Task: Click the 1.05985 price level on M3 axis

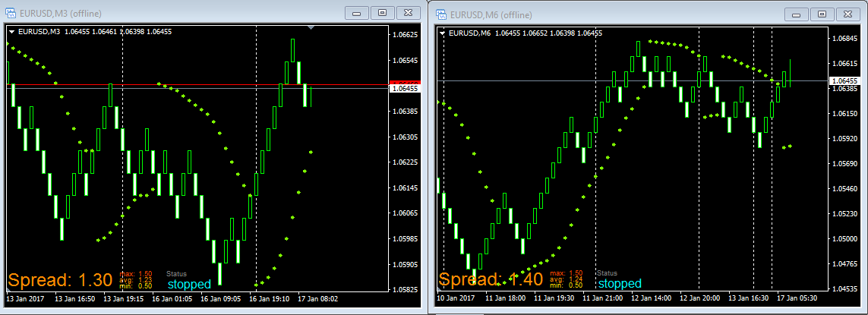Action: click(407, 239)
